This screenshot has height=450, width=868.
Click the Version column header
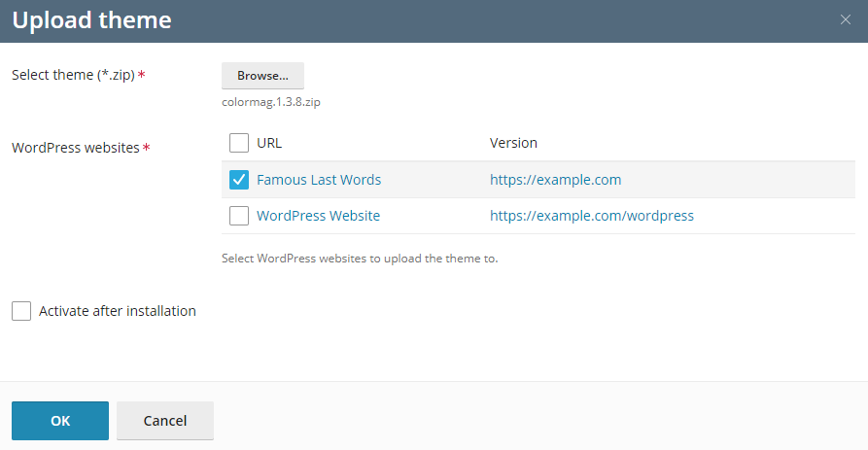click(513, 143)
